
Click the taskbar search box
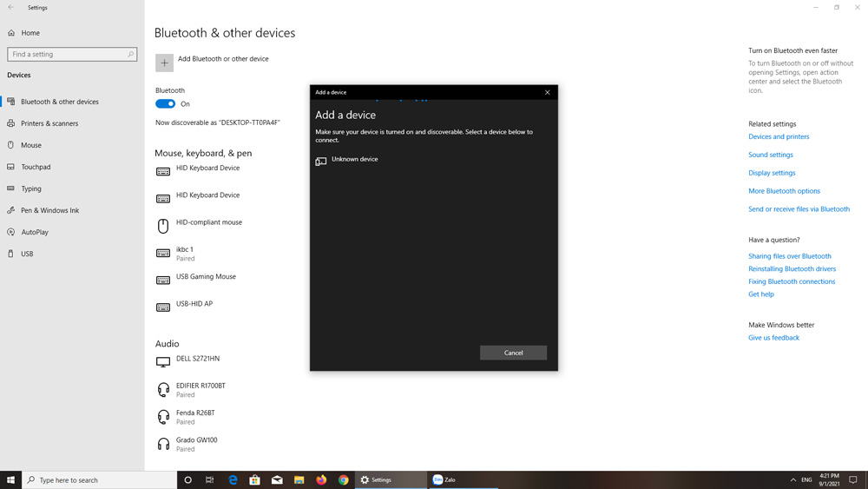[100, 480]
